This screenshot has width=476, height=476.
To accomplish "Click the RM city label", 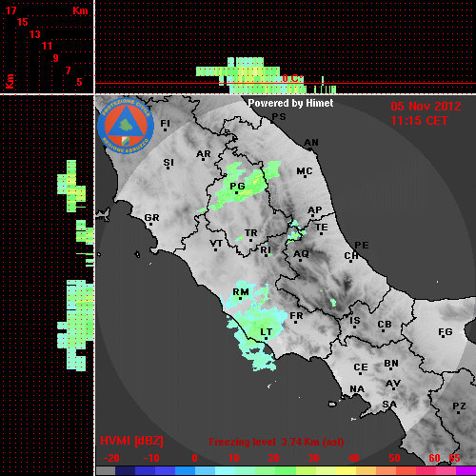I will click(241, 292).
